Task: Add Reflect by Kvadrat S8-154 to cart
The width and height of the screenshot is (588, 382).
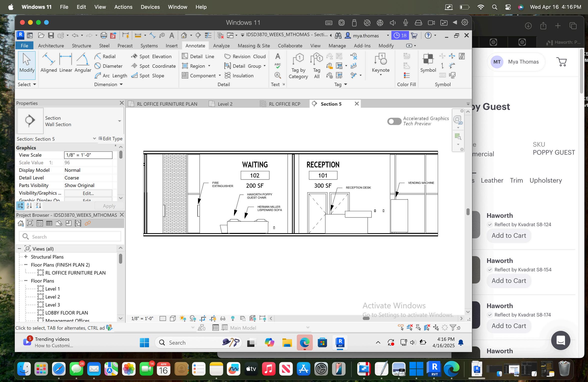Action: [509, 281]
